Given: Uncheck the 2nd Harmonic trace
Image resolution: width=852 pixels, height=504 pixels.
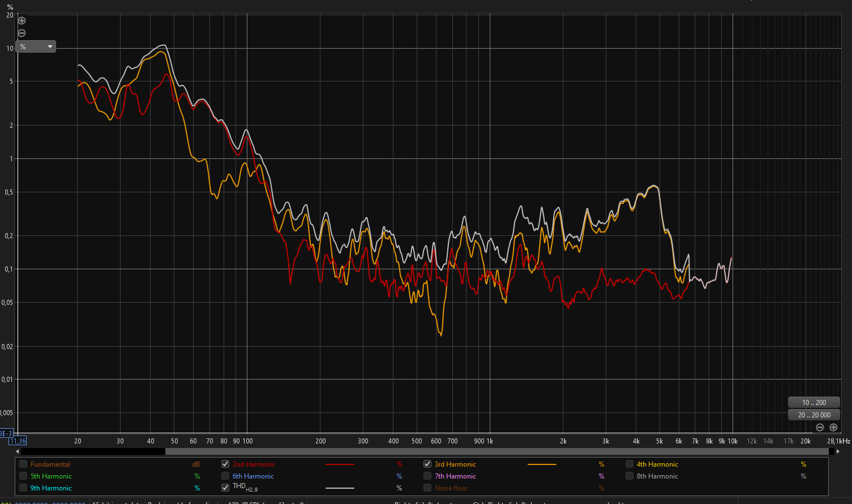Looking at the screenshot, I should [x=225, y=464].
